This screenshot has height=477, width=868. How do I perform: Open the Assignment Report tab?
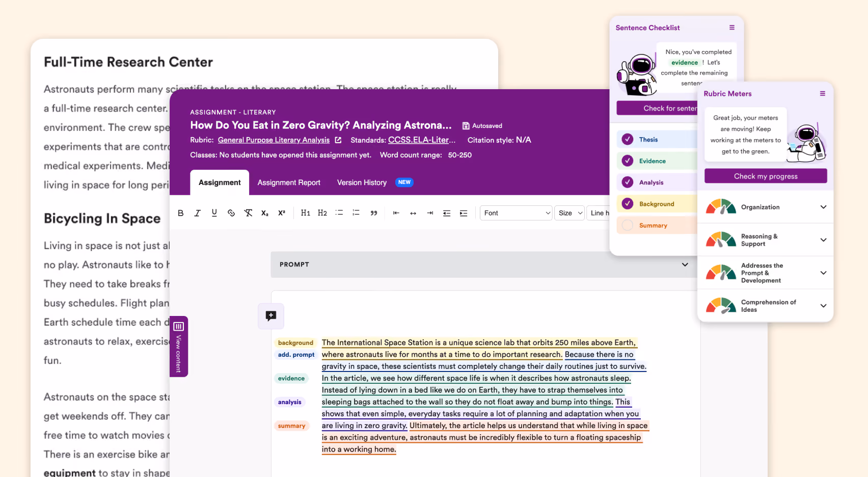coord(289,182)
